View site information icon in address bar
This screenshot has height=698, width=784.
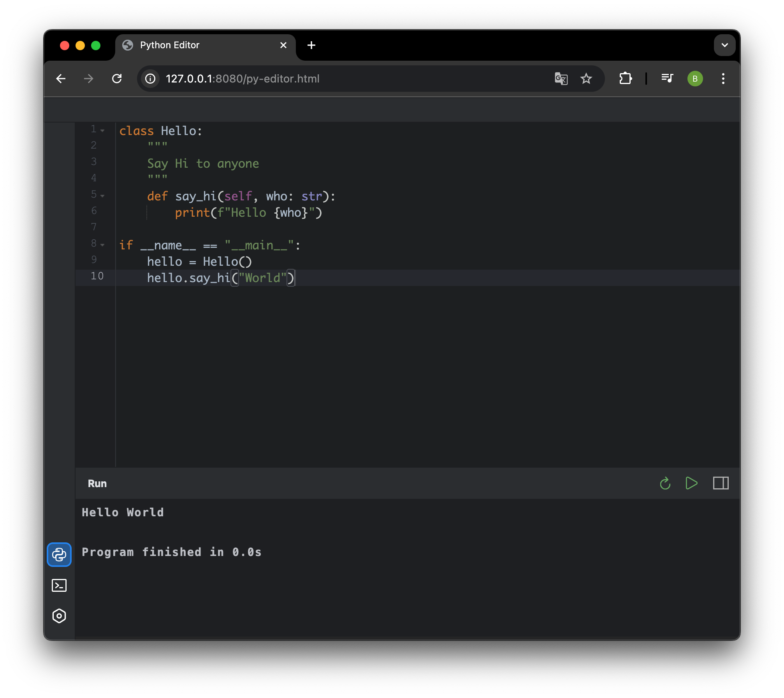(151, 79)
